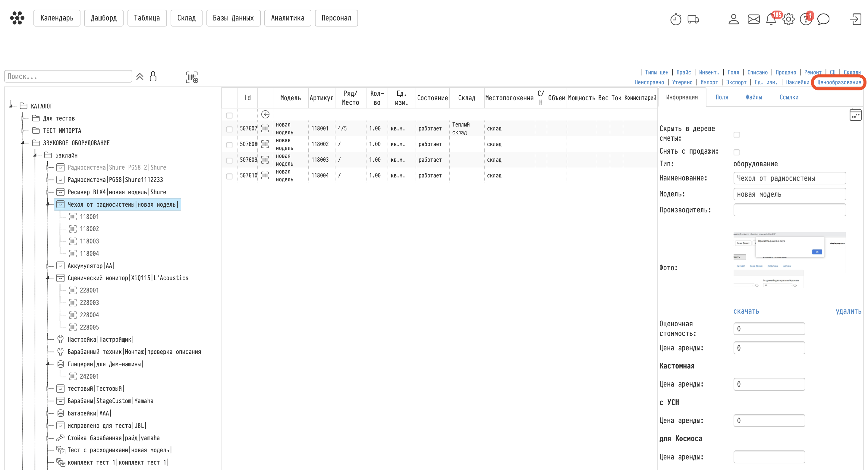Open the Базы Данных menu
The width and height of the screenshot is (868, 470).
(x=233, y=18)
